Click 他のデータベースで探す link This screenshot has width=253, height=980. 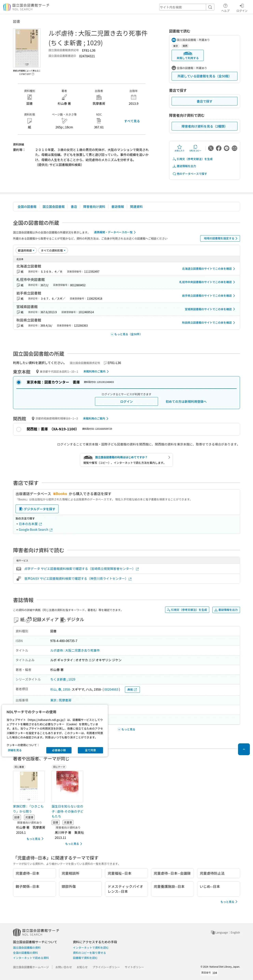coord(190,174)
